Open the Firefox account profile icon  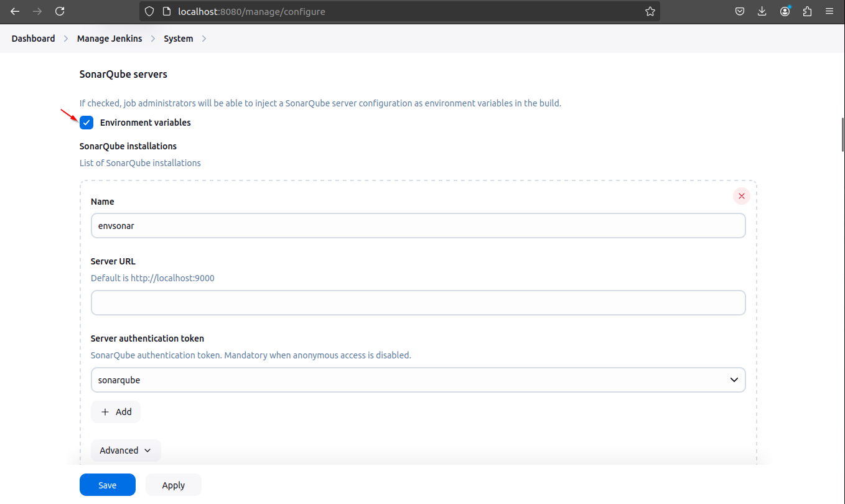785,11
